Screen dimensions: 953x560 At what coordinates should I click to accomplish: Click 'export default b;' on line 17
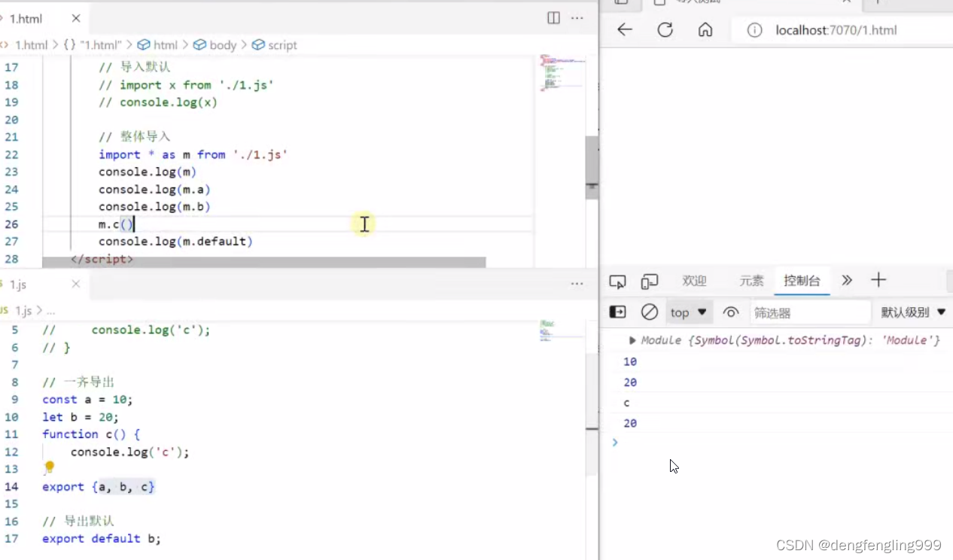(102, 538)
